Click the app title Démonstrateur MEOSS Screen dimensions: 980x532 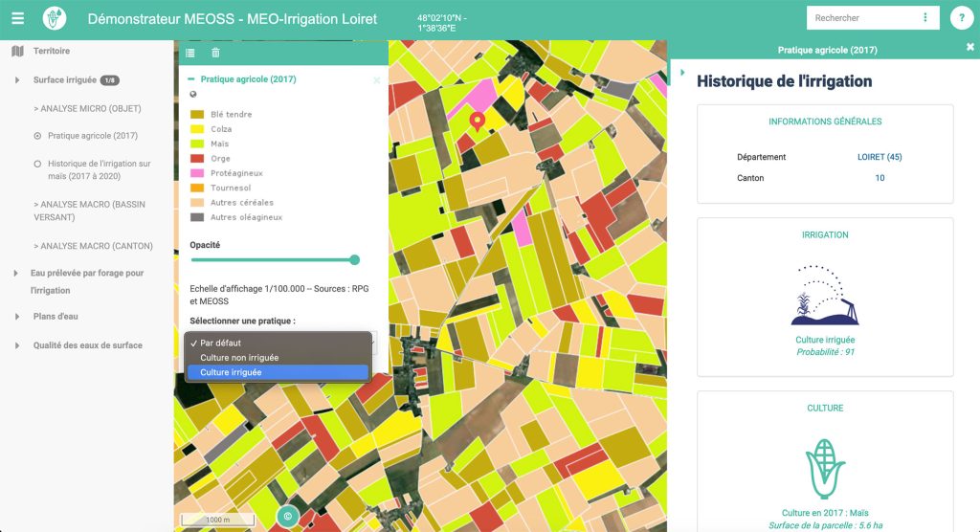[x=232, y=19]
